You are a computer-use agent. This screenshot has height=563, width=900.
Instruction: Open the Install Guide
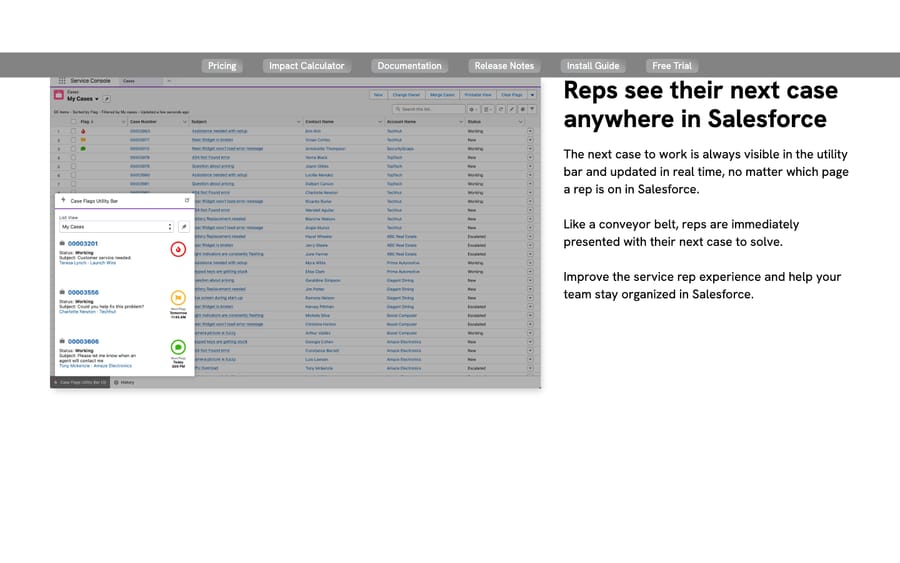tap(593, 66)
